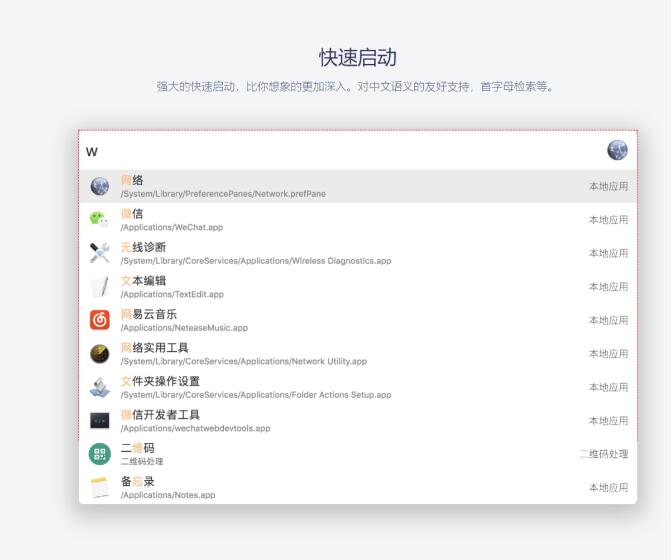Click the Network Utility radar icon
This screenshot has height=560, width=672.
(100, 354)
